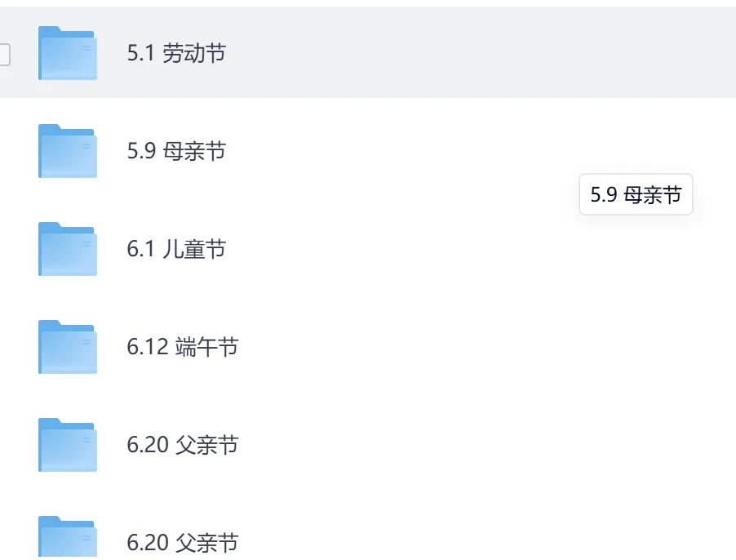The height and width of the screenshot is (560, 736).
Task: Tick the checkbox beside 5.1 劳动节
Action: (4, 54)
